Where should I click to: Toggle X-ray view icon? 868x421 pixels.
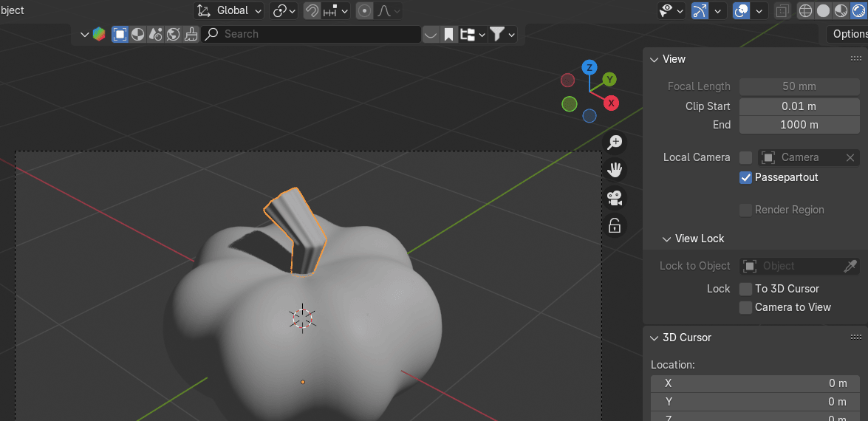pos(782,11)
